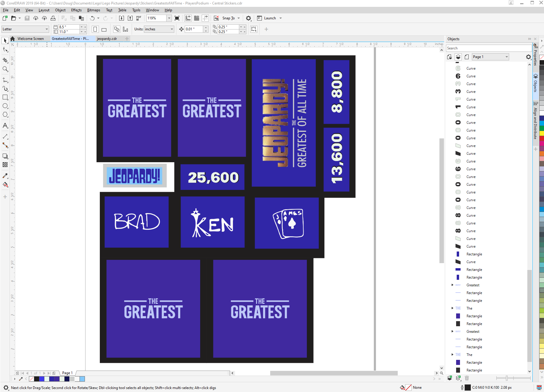
Task: Switch to the jeopardy.cdr document tab
Action: point(107,39)
